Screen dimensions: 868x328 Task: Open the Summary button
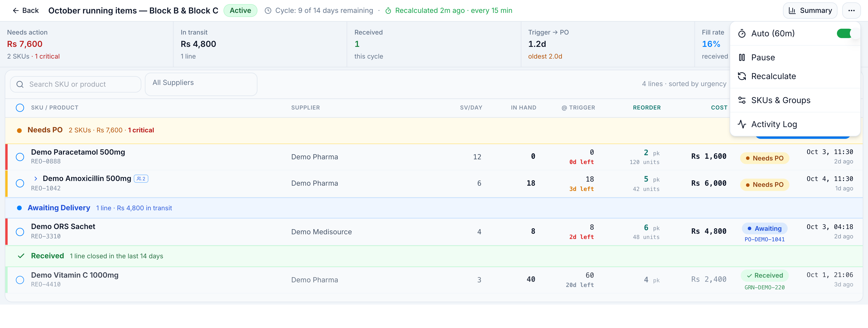click(810, 10)
